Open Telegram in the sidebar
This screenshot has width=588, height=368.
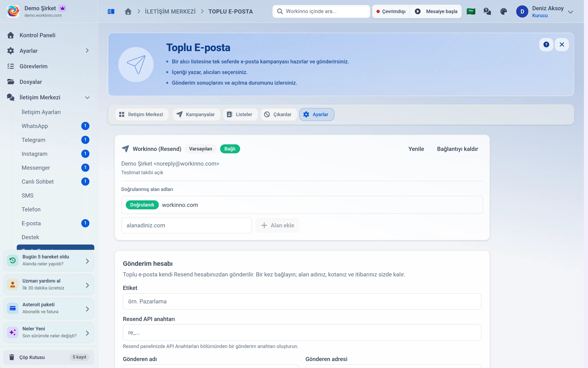click(x=55, y=140)
